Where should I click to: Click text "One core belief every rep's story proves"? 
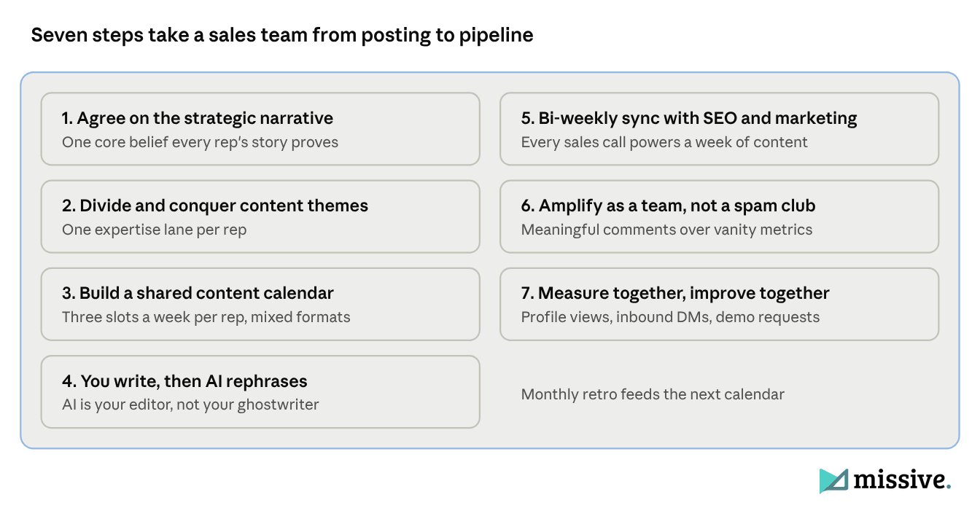pos(201,142)
